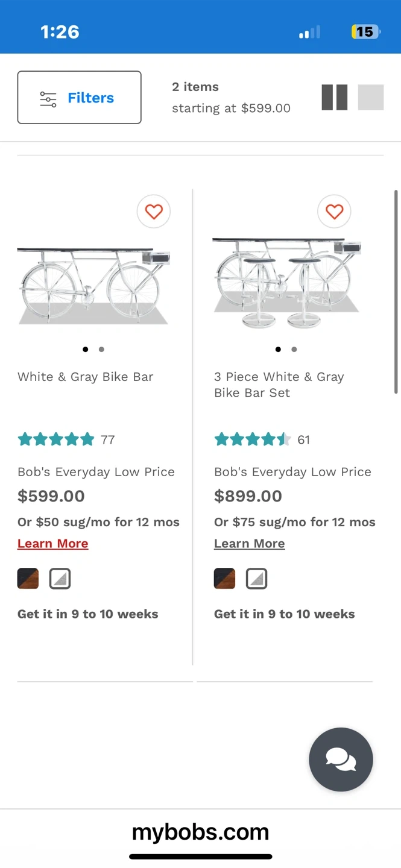This screenshot has width=401, height=868.
Task: Open 3 Piece White & Gray Bike Bar Set title
Action: point(279,385)
